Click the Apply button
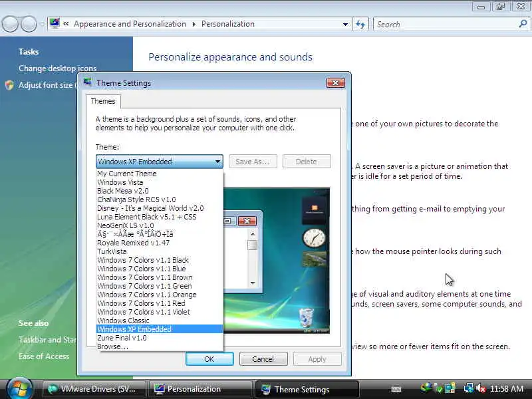The image size is (532, 399). (x=317, y=359)
